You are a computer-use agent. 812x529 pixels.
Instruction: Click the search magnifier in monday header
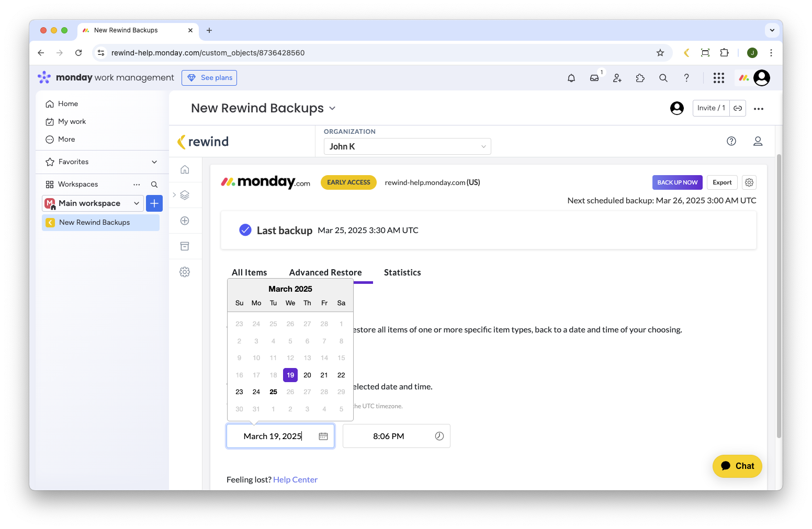(x=663, y=78)
